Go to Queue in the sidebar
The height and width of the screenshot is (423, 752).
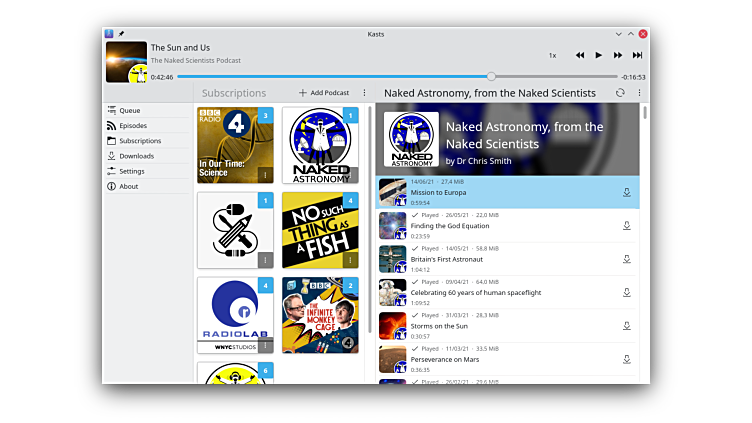click(130, 110)
